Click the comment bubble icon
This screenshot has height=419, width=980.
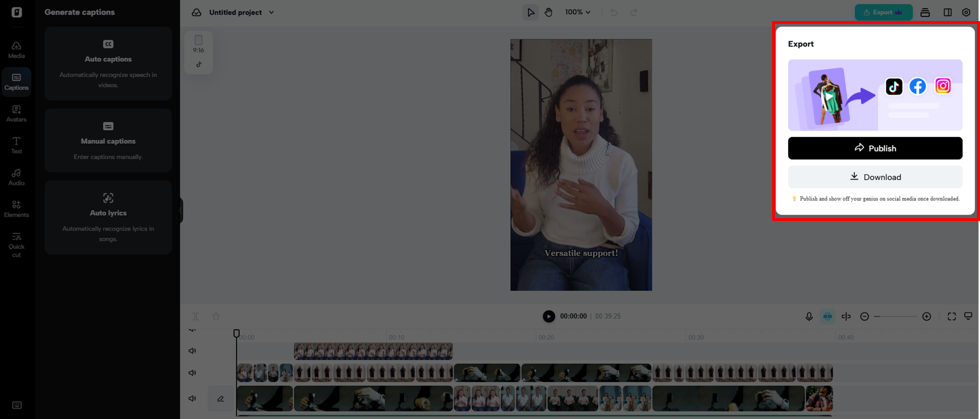tap(968, 316)
